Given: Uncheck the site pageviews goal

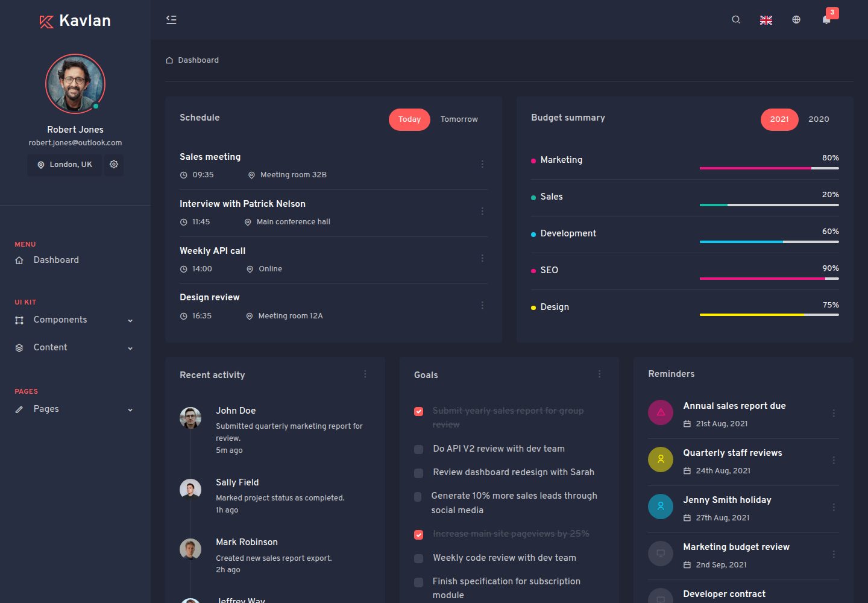Looking at the screenshot, I should [x=418, y=534].
